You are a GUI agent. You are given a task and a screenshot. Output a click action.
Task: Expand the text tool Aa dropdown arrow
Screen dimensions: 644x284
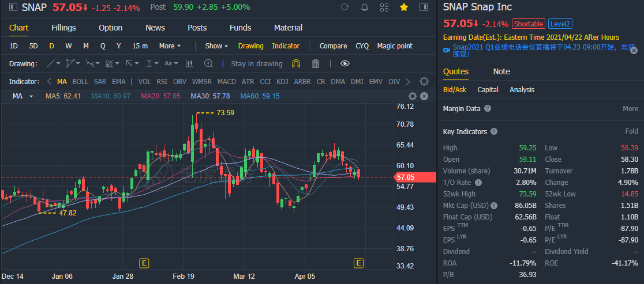(x=176, y=63)
